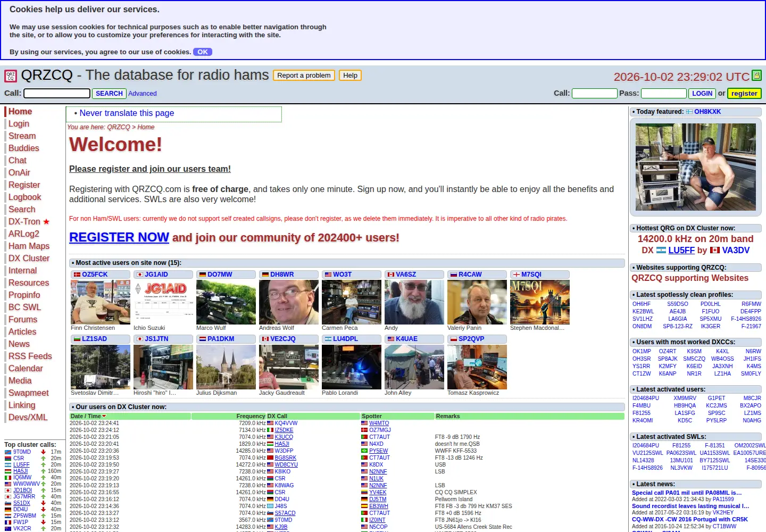Open the Stream page in sidebar
This screenshot has width=766, height=532.
pos(22,136)
